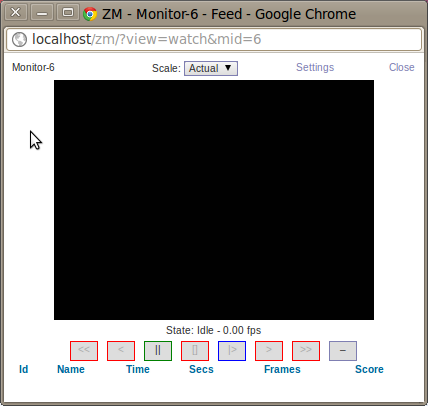Sort events by the Time column
428x406 pixels.
pos(138,369)
